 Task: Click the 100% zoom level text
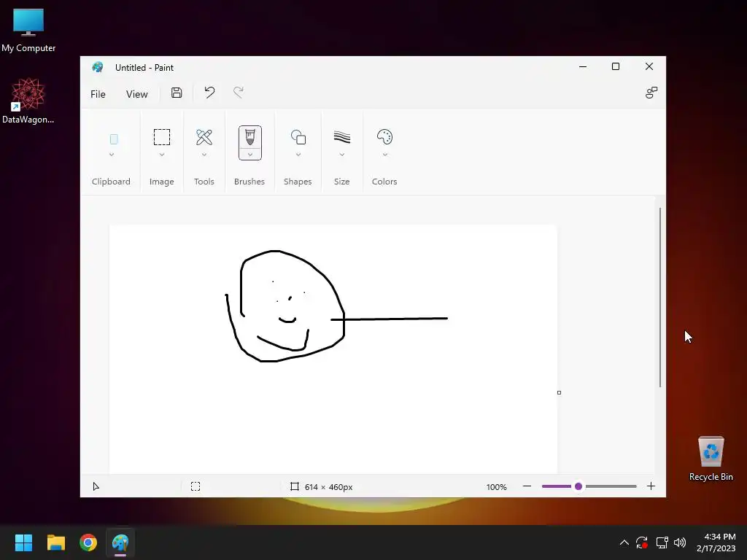(496, 486)
